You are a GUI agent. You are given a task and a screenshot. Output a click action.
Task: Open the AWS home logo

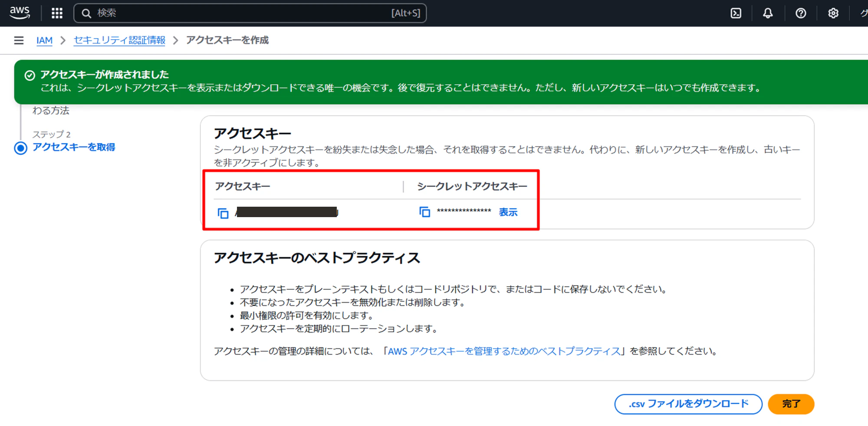pyautogui.click(x=20, y=13)
